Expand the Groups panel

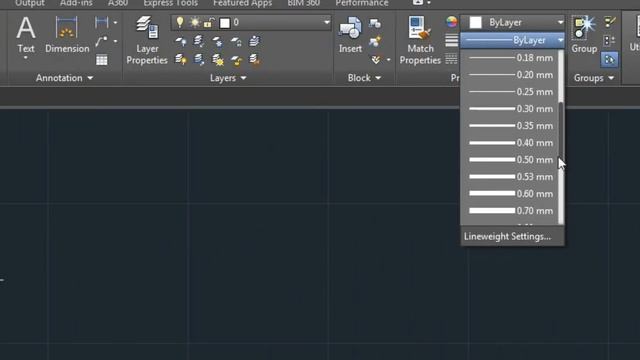[594, 78]
